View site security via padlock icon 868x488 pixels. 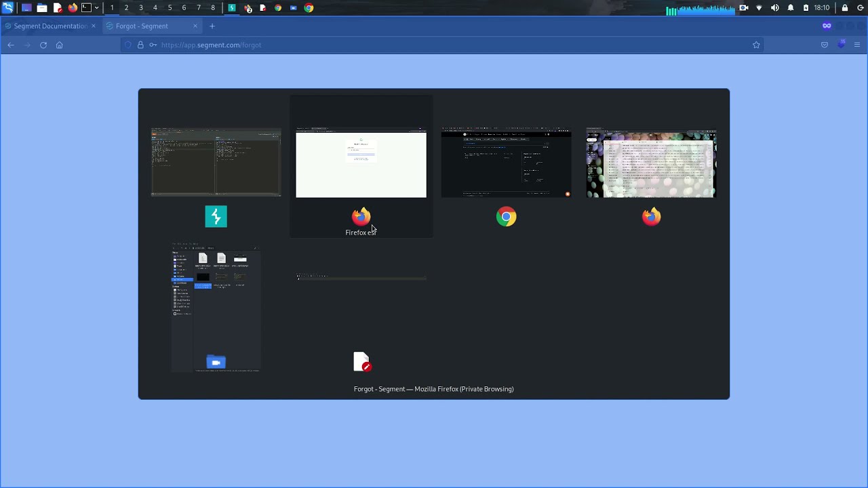(140, 45)
